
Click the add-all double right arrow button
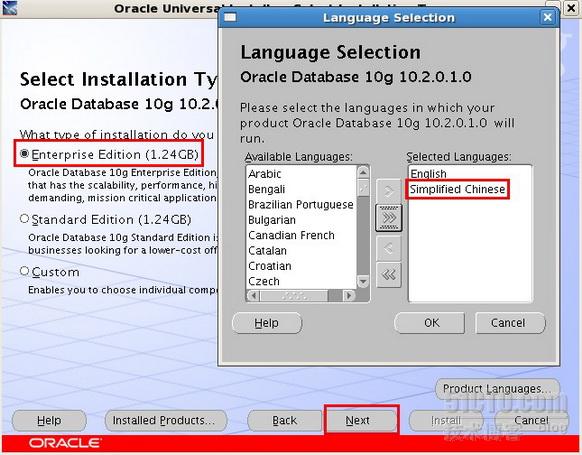point(389,218)
